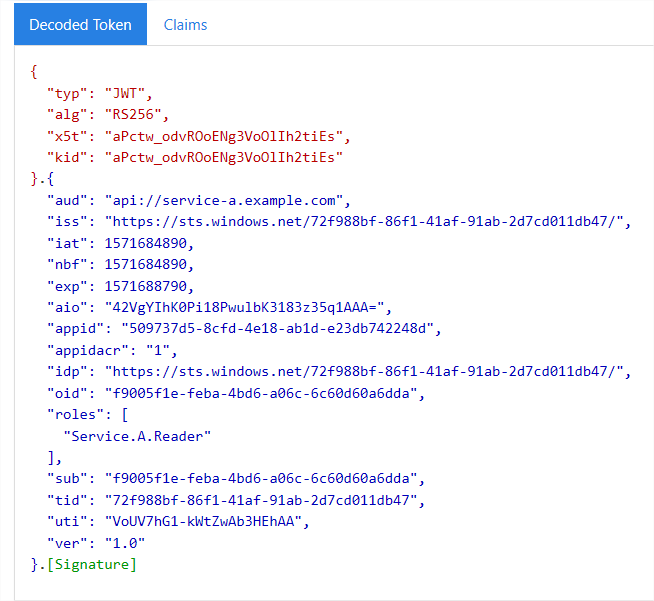Click the "uti" claim value line
The image size is (654, 601).
click(x=178, y=521)
